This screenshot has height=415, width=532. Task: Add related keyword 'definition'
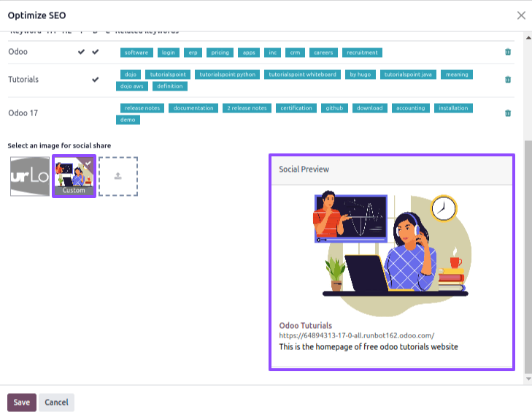169,86
